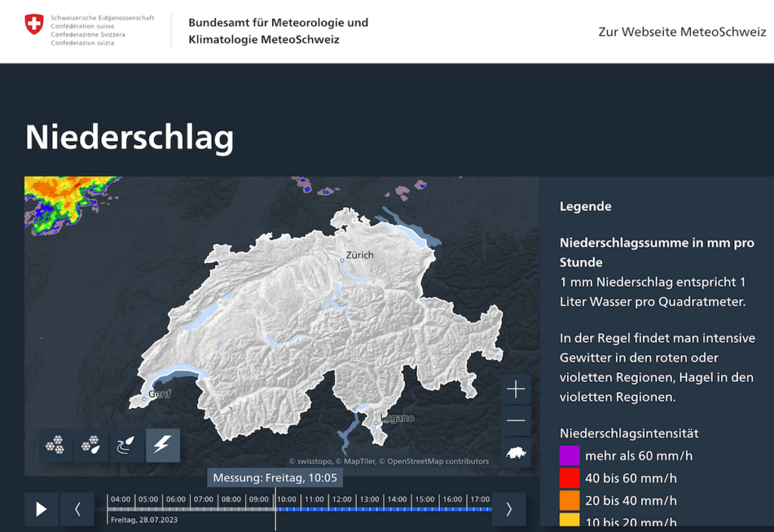Select the snow and rain mix layer icon
Image resolution: width=774 pixels, height=532 pixels.
tap(91, 445)
